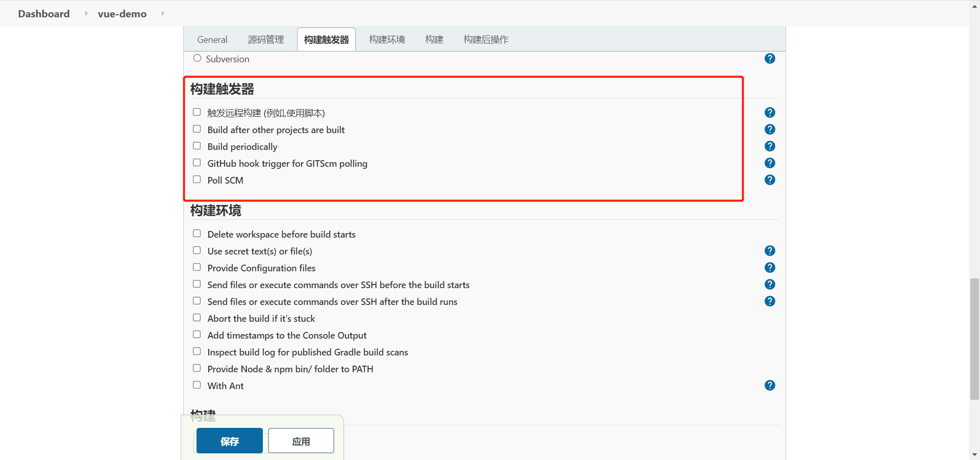
Task: Go to the 构建 tab
Action: 434,39
